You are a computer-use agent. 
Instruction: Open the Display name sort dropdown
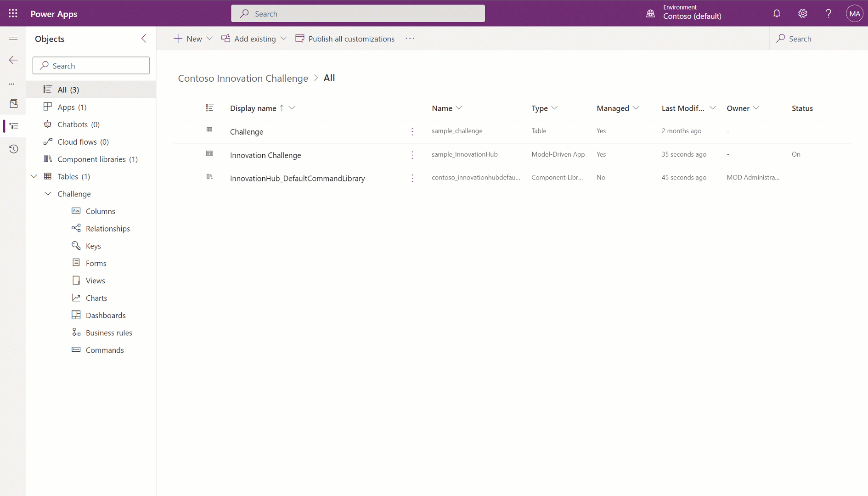292,108
